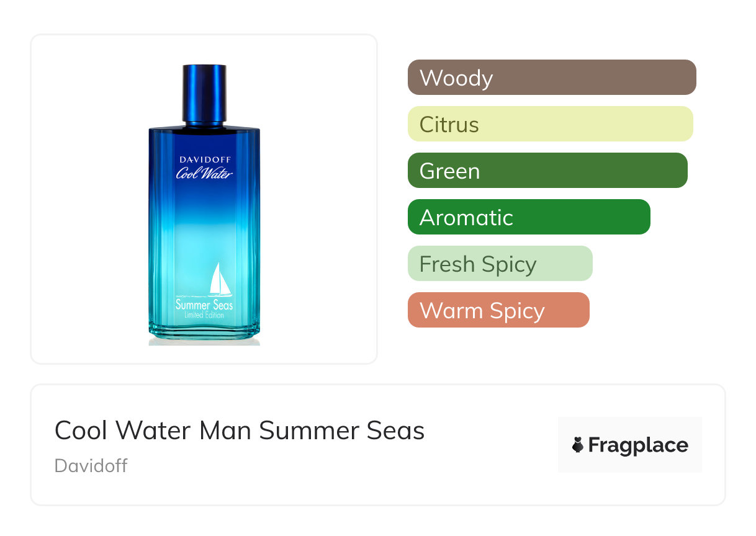Click the Fragplace wordmark text
The height and width of the screenshot is (536, 756).
(638, 445)
